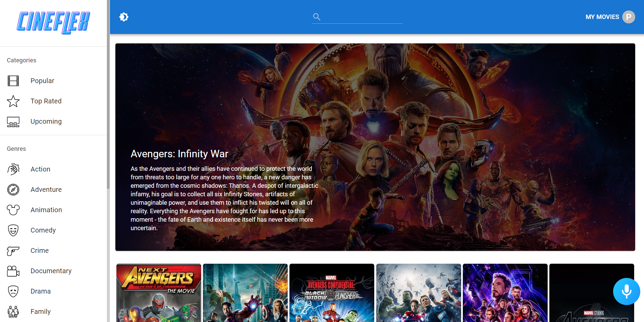Viewport: 644px width, 322px height.
Task: Open My Movies link
Action: [x=602, y=17]
